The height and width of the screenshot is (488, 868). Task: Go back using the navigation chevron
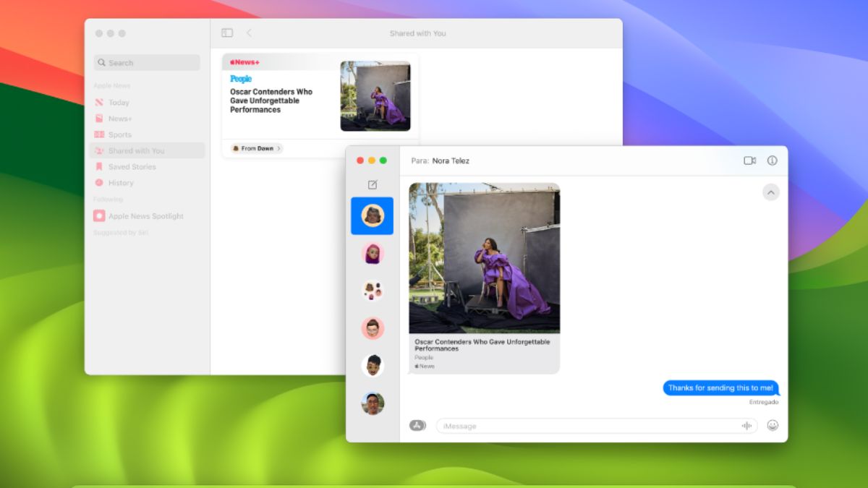click(x=250, y=33)
